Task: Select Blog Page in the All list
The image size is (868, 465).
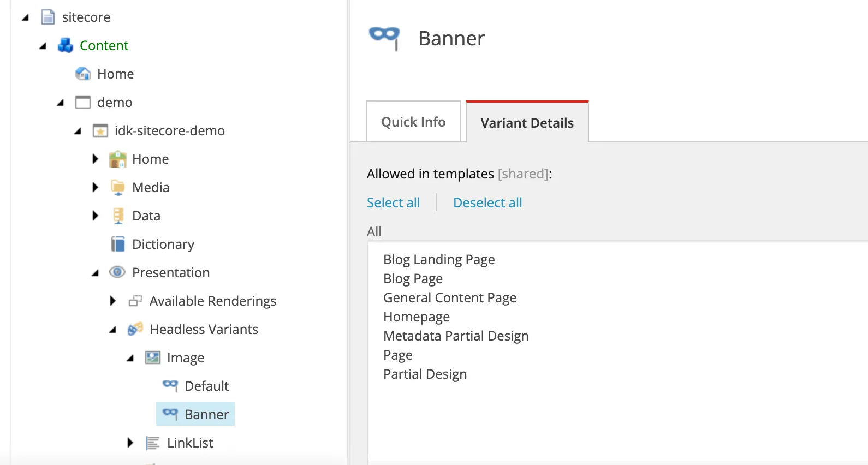Action: coord(413,279)
